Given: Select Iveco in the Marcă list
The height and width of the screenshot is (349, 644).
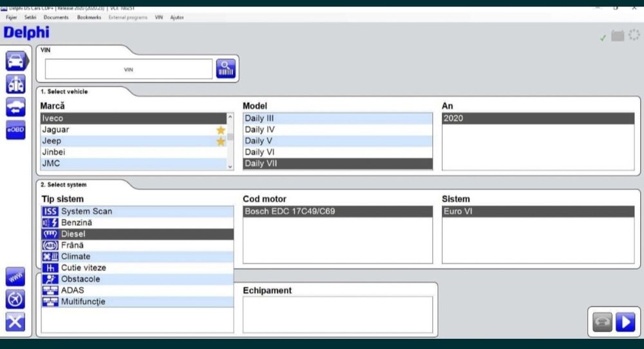Looking at the screenshot, I should pyautogui.click(x=133, y=118).
